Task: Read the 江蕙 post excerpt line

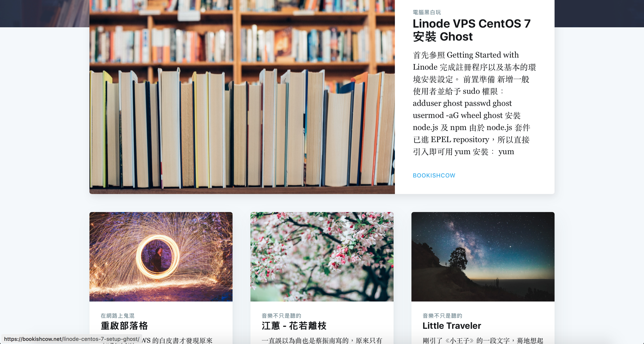Action: pos(322,340)
